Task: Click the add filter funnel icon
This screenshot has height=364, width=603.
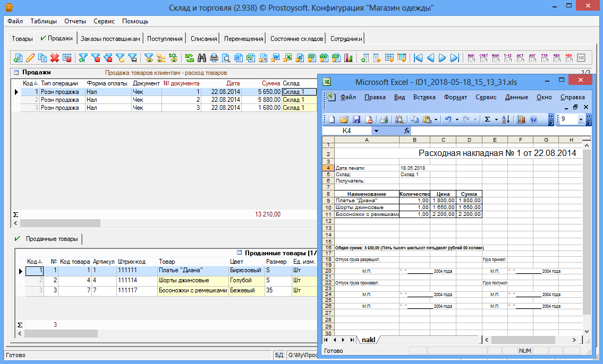Action: coord(83,58)
